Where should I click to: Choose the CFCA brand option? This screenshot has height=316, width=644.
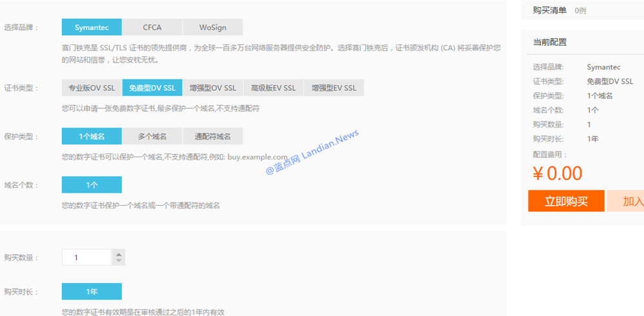[152, 27]
